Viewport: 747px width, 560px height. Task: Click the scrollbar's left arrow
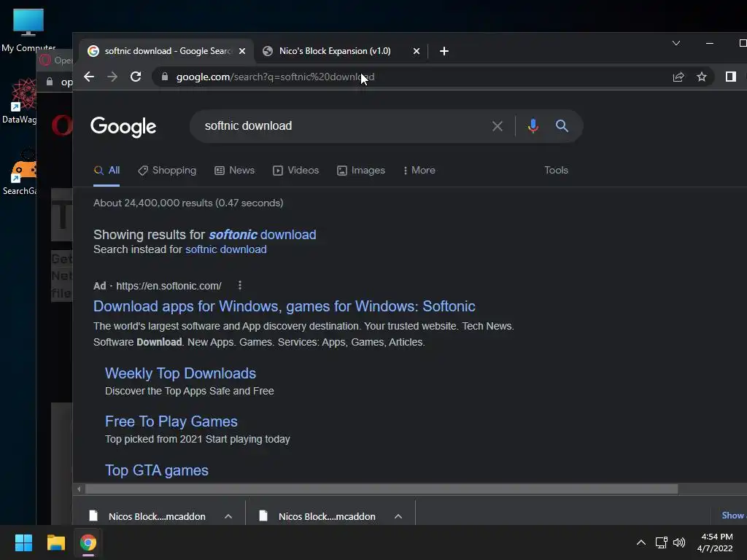(x=79, y=489)
